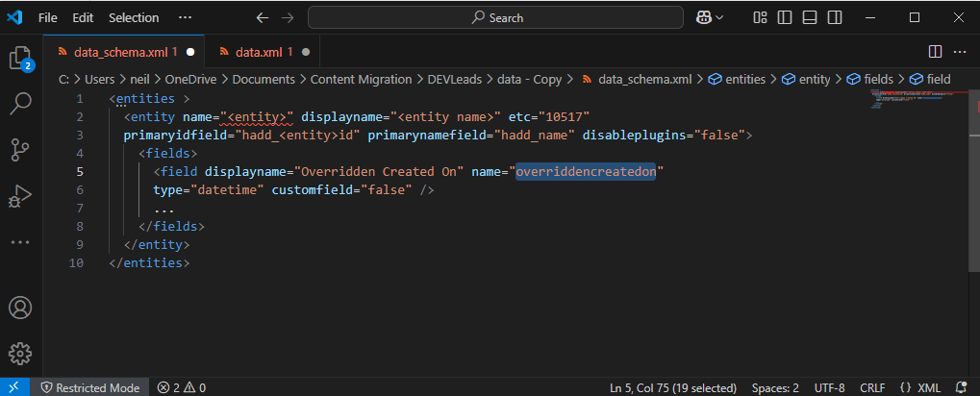Viewport: 980px width, 396px height.
Task: Expand the Copilot dropdown chevron
Action: (x=719, y=17)
